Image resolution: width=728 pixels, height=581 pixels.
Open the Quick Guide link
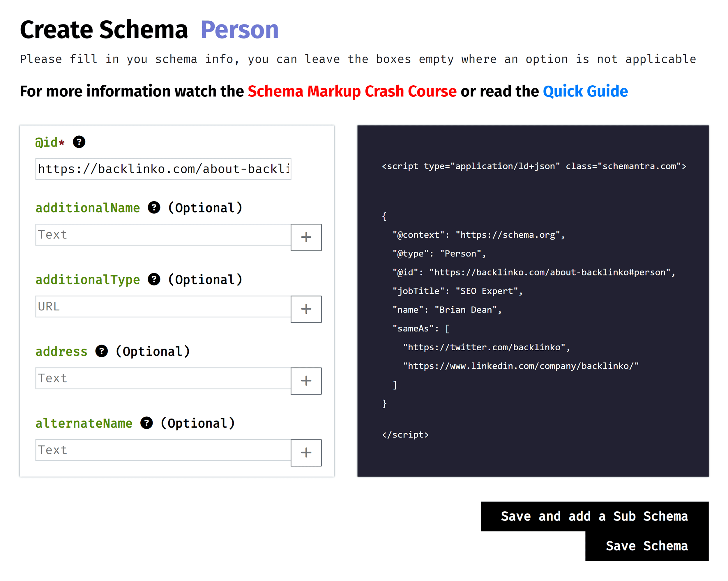(585, 91)
